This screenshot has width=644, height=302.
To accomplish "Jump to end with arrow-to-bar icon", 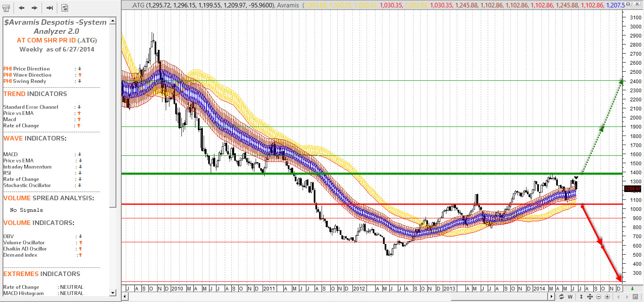I will click(x=49, y=7).
